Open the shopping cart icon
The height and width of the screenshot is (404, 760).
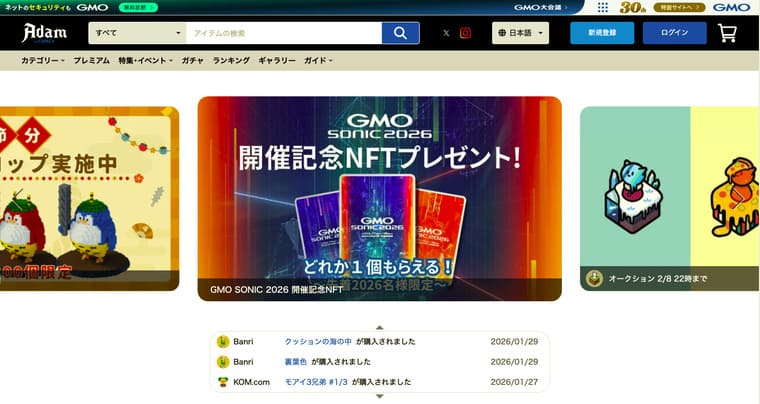point(727,33)
